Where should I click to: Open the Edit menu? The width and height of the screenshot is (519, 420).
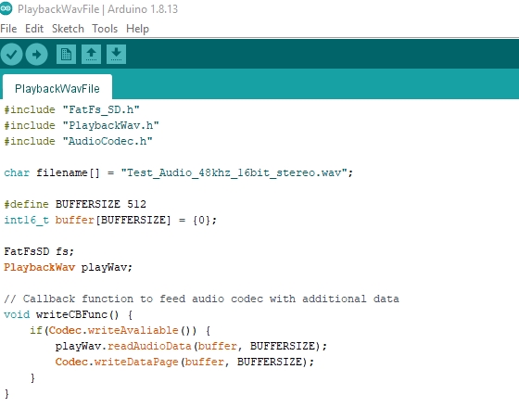34,29
